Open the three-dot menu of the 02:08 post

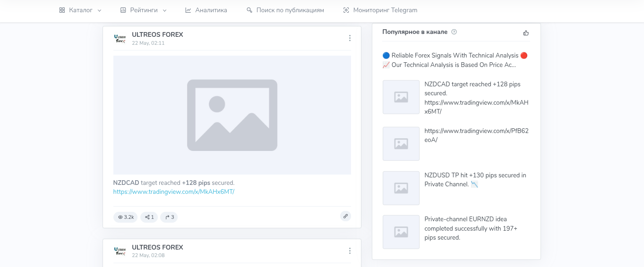350,251
